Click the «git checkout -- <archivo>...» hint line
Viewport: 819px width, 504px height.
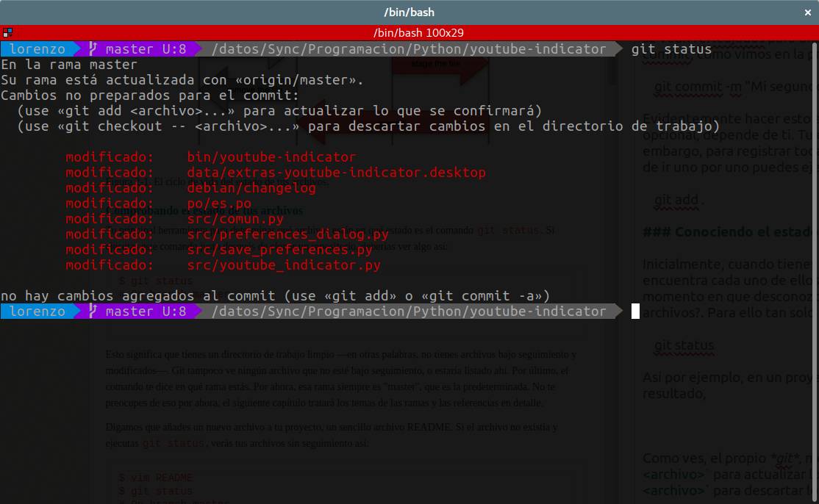tap(368, 126)
